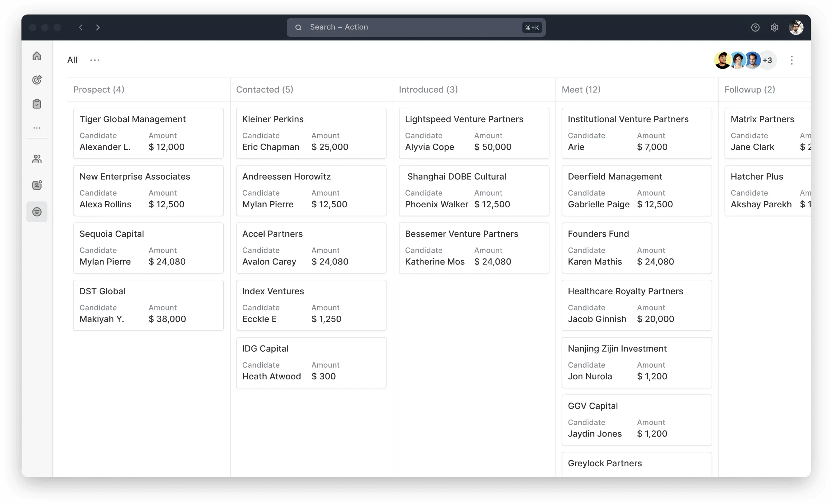Open the Nanjing Zijin Investment card
The image size is (831, 504).
coord(637,363)
